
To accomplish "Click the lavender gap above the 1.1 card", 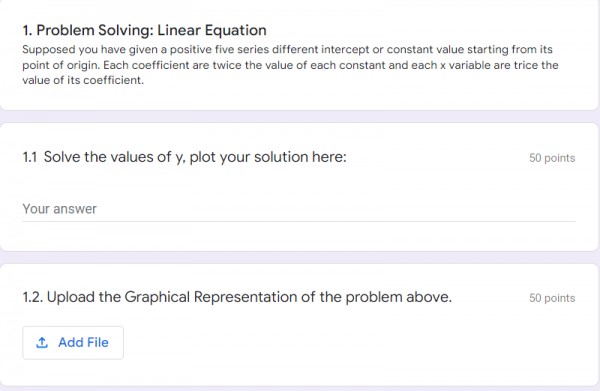I will (299, 117).
